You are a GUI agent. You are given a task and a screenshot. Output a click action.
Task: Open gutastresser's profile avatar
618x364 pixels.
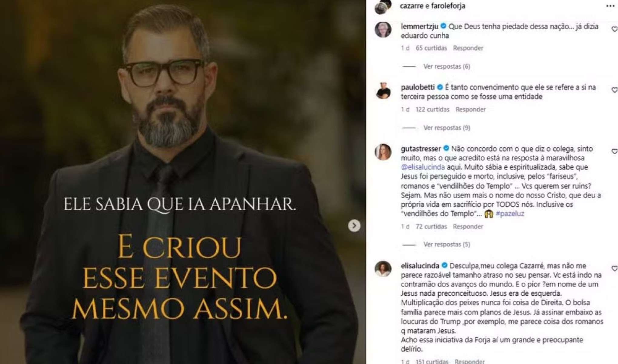coord(383,152)
